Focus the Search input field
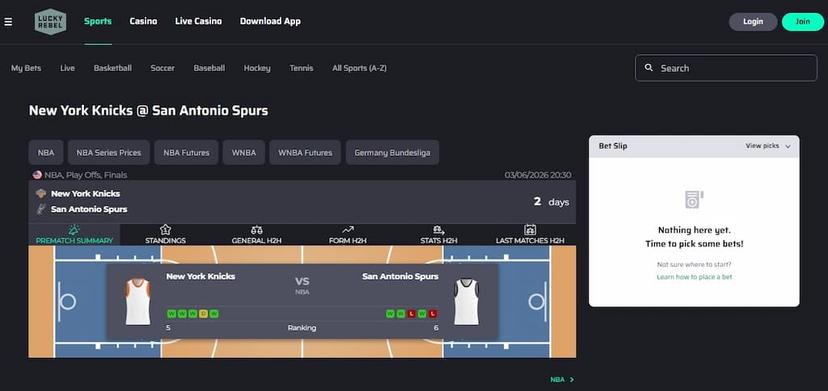 coord(726,68)
